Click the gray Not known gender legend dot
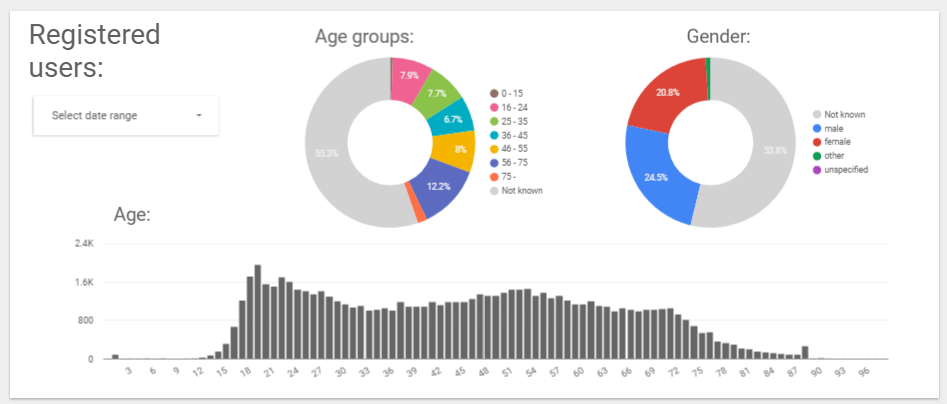The width and height of the screenshot is (947, 404). point(817,115)
